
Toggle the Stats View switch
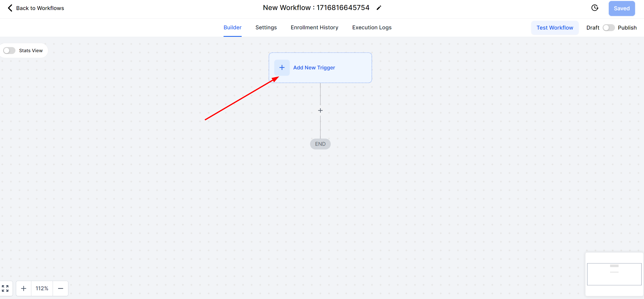[x=9, y=51]
